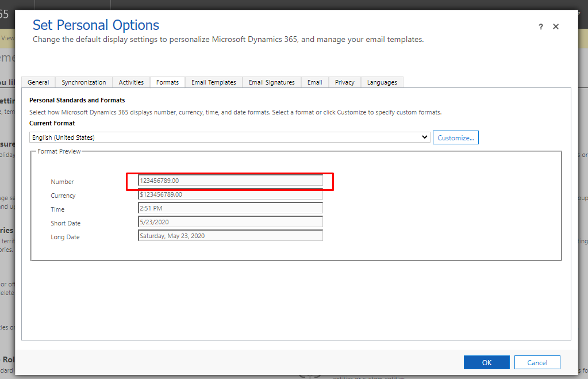This screenshot has height=379, width=588.
Task: Select the Formats tab
Action: [x=168, y=82]
